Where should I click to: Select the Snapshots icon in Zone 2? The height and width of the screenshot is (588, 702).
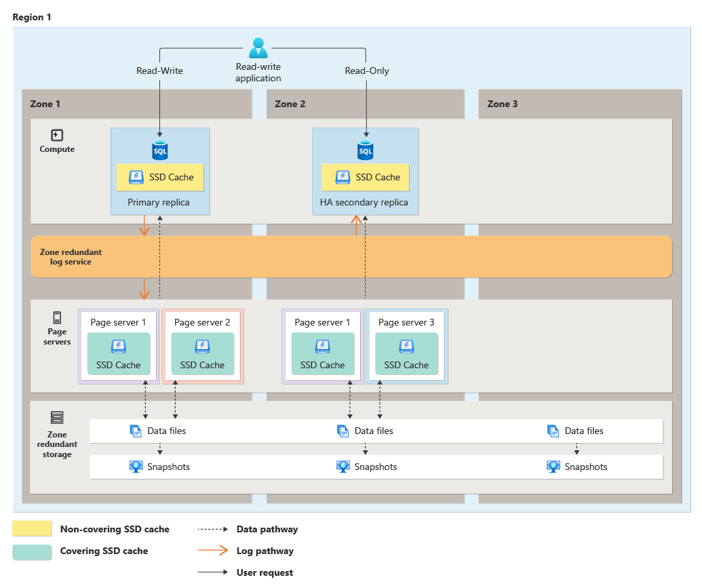[343, 467]
